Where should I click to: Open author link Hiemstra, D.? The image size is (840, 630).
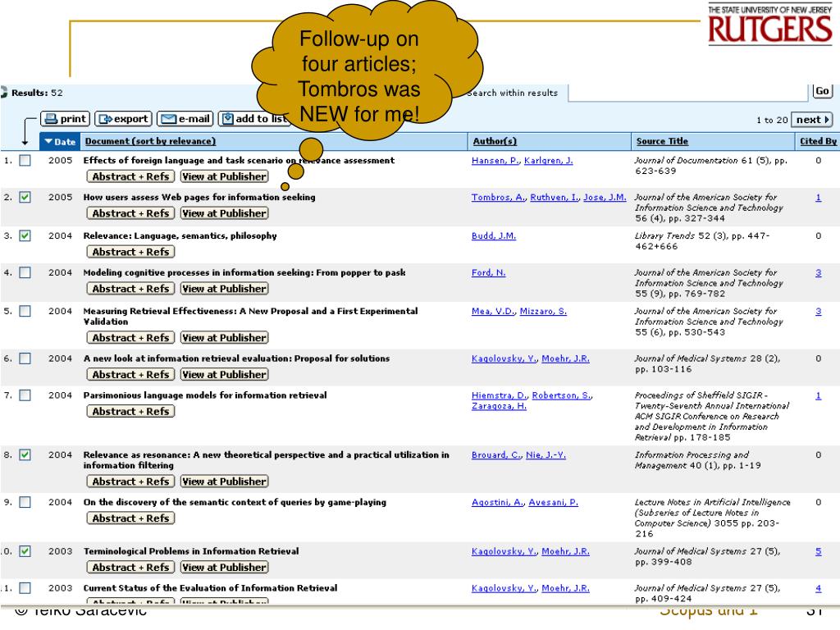coord(500,395)
